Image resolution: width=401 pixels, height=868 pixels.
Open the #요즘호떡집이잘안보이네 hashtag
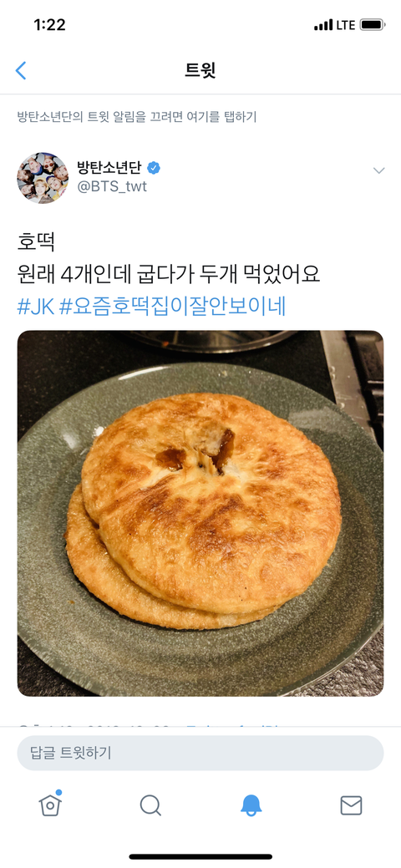tap(172, 306)
